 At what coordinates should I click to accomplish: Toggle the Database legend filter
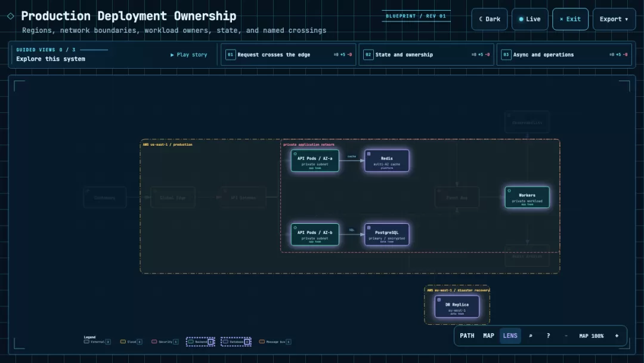click(x=236, y=342)
